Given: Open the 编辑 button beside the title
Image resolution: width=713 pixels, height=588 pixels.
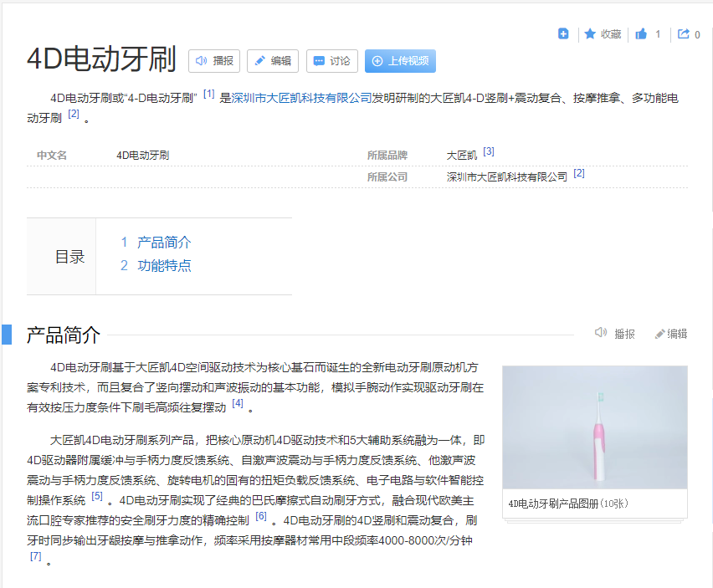Looking at the screenshot, I should (273, 61).
